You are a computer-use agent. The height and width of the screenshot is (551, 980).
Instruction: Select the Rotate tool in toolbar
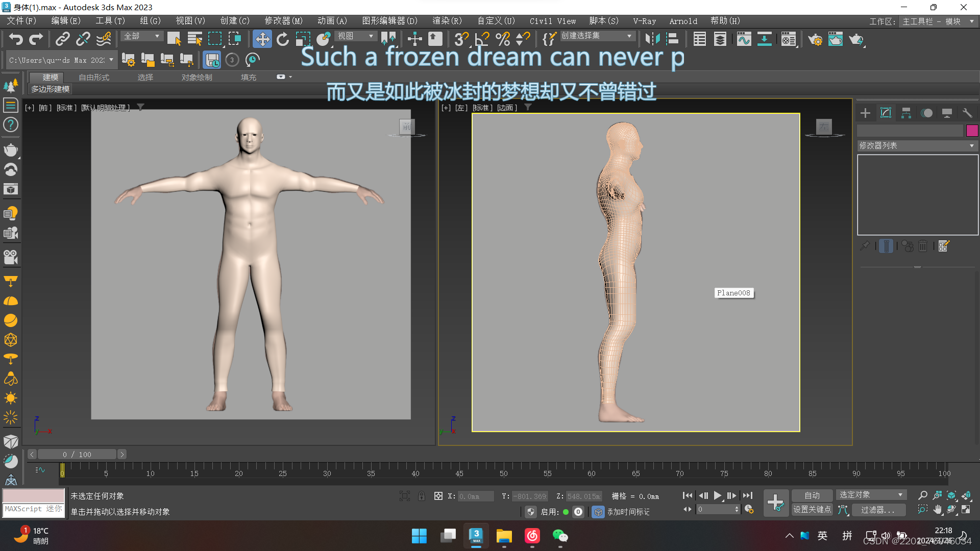tap(282, 39)
